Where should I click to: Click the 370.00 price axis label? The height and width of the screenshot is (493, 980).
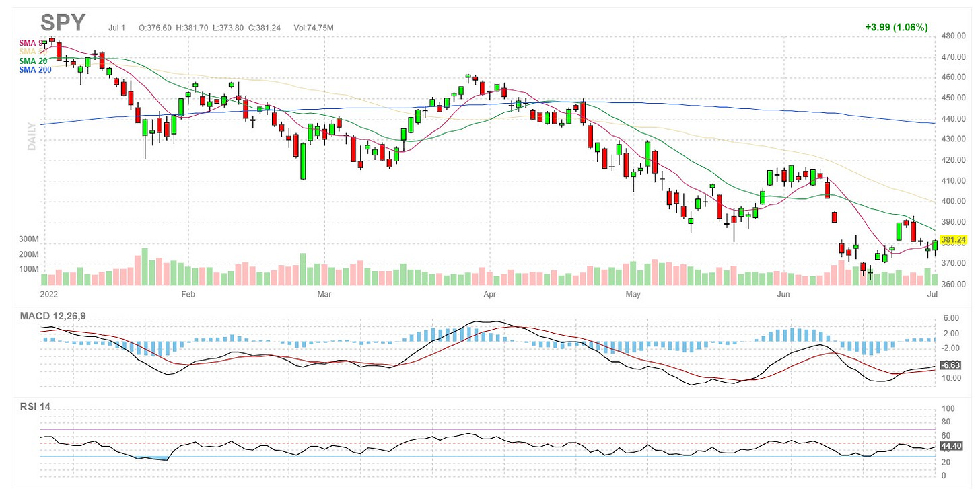(x=954, y=263)
